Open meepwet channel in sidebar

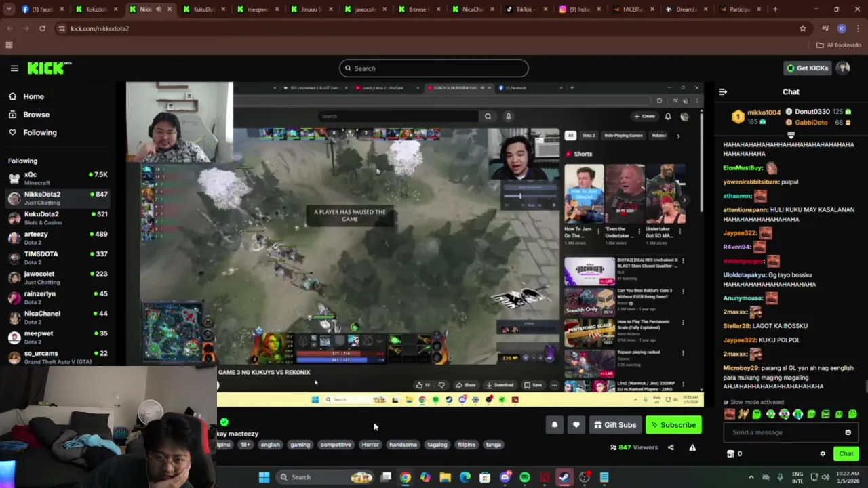pos(58,337)
